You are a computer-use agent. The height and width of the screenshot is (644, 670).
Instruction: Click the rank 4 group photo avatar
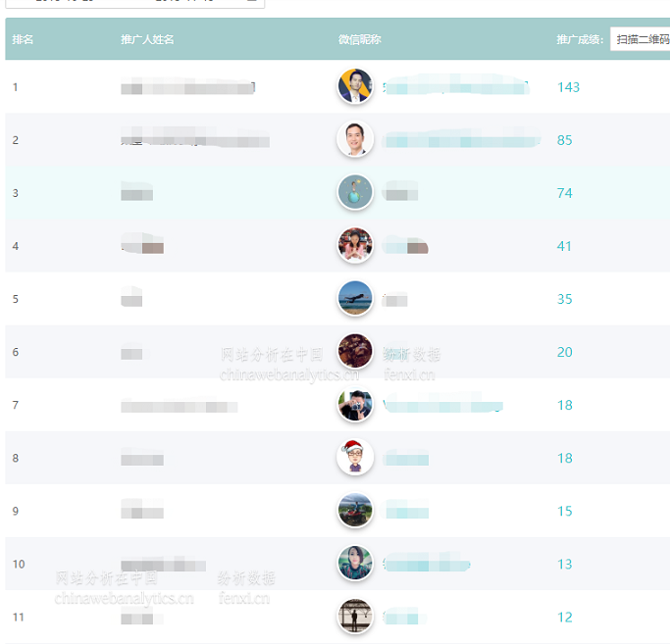(x=354, y=245)
